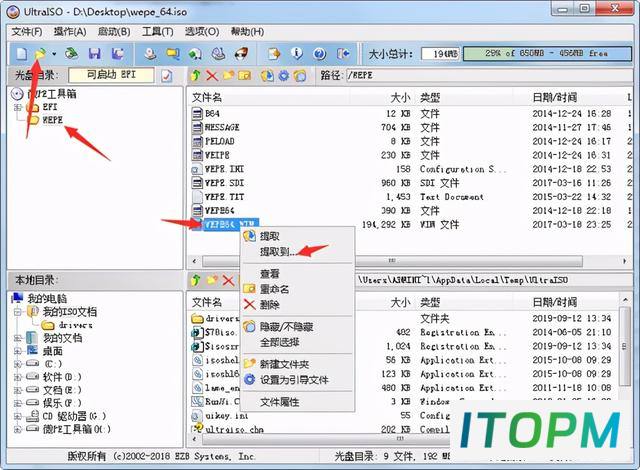
Task: Expand the 娱乐(F:) drive tree node
Action: 17,403
